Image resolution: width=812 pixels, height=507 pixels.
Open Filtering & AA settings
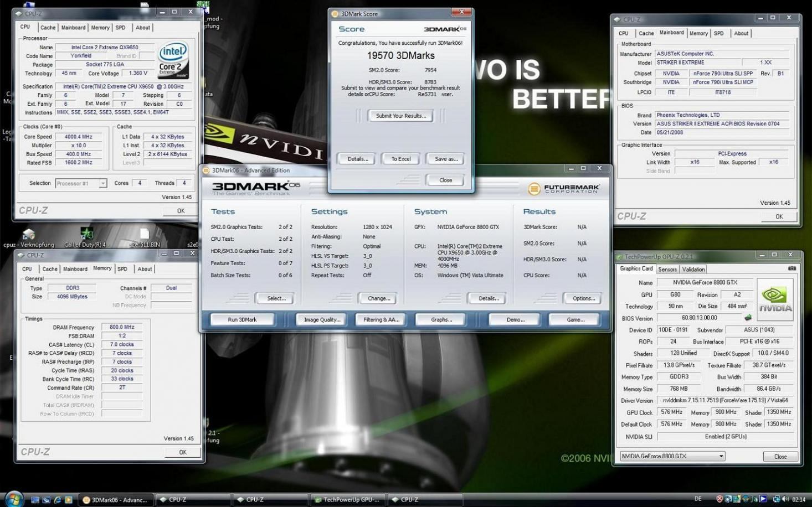pyautogui.click(x=381, y=319)
